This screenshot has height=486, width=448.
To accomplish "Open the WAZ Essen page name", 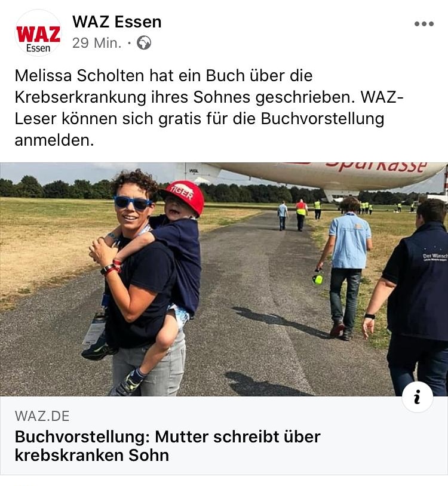I will (x=117, y=22).
